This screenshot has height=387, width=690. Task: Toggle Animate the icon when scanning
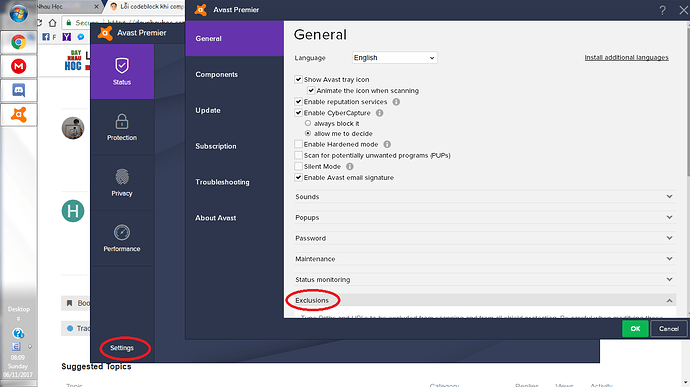click(x=311, y=91)
